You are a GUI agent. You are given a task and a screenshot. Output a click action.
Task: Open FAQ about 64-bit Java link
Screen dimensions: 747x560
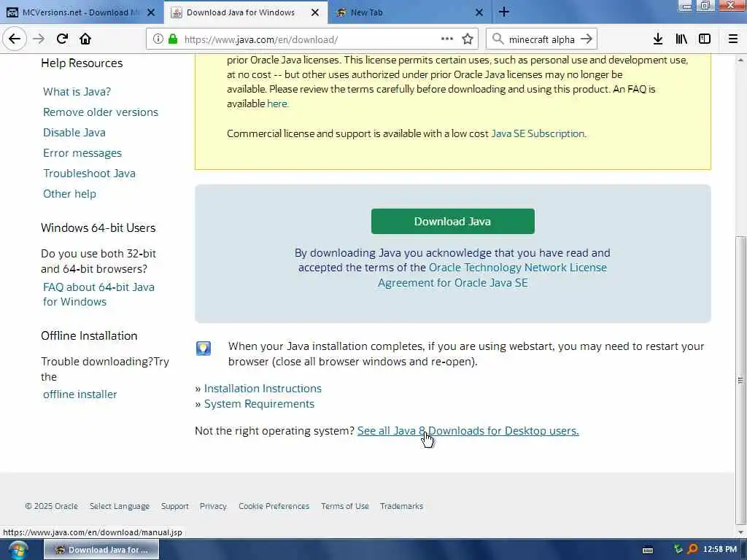point(98,295)
